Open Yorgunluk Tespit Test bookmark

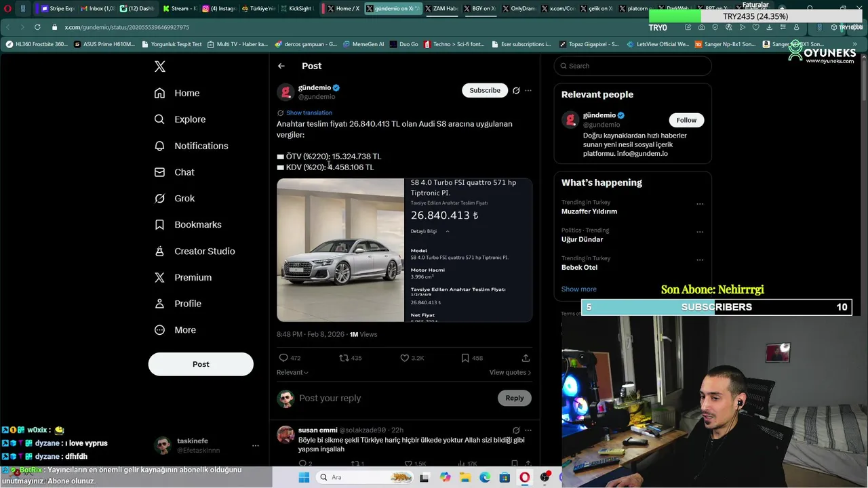[x=171, y=44]
